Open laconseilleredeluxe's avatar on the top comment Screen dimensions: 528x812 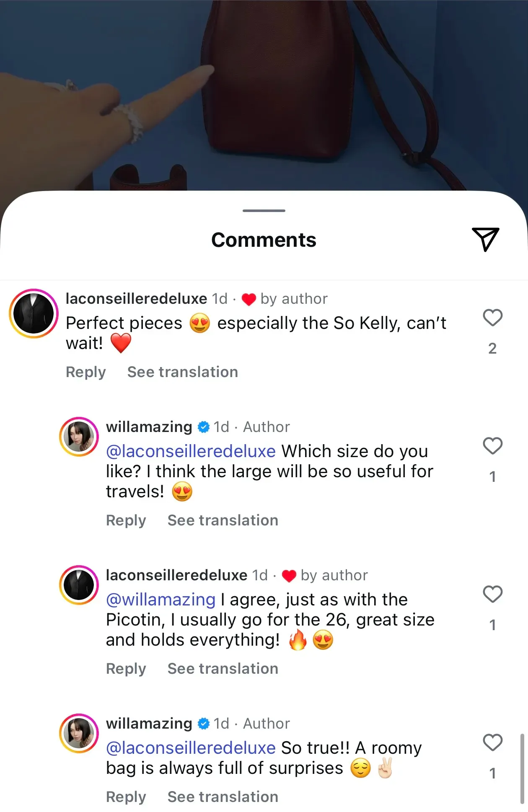[x=34, y=313]
